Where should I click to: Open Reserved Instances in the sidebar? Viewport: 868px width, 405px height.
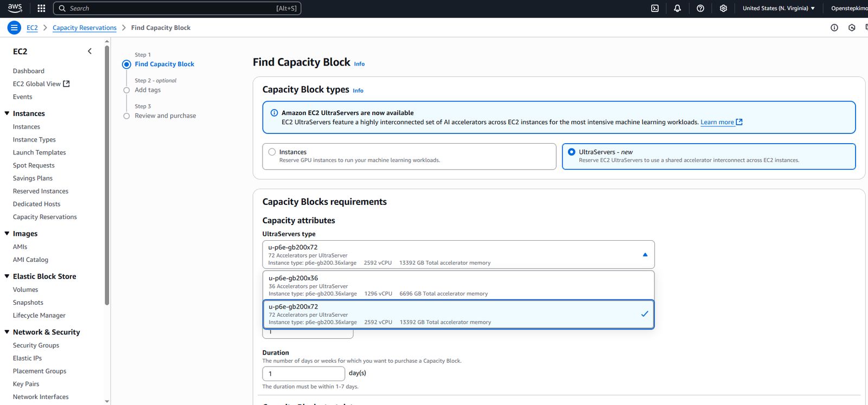(41, 191)
